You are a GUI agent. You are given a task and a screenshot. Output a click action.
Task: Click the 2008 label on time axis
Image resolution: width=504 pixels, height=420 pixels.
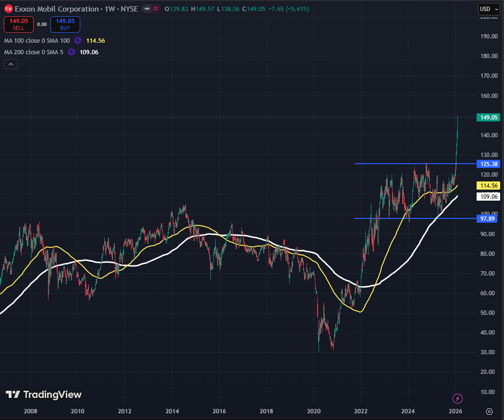31,411
